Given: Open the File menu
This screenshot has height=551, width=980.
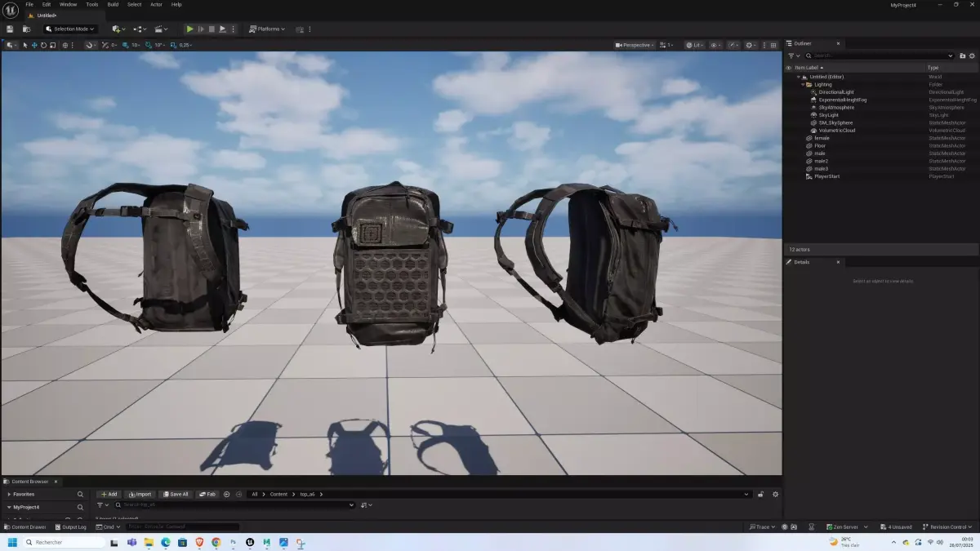Looking at the screenshot, I should tap(29, 4).
